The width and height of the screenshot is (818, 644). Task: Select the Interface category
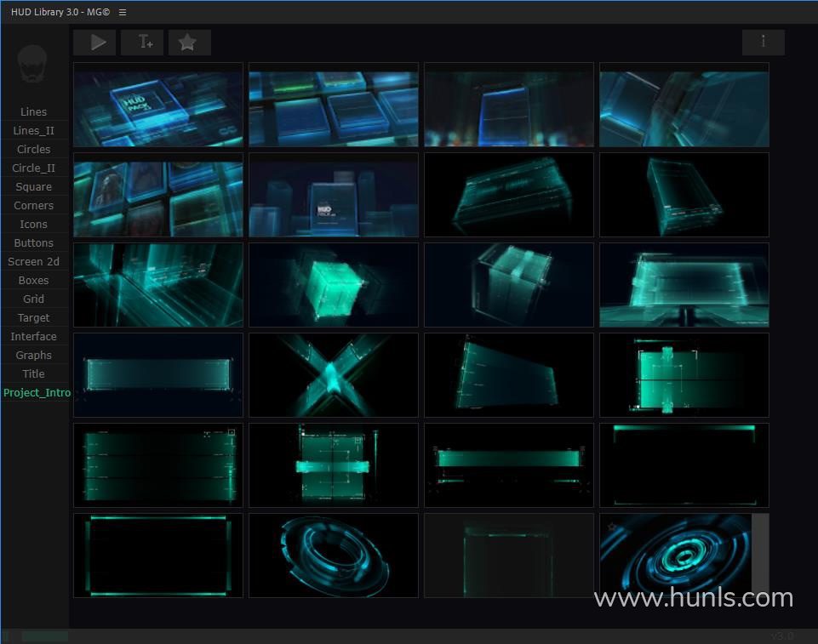pyautogui.click(x=33, y=337)
